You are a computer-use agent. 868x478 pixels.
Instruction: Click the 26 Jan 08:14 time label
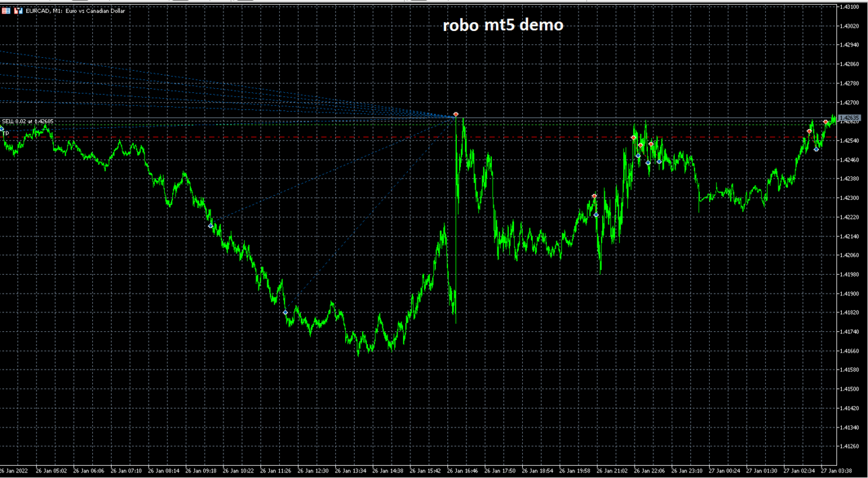point(164,471)
